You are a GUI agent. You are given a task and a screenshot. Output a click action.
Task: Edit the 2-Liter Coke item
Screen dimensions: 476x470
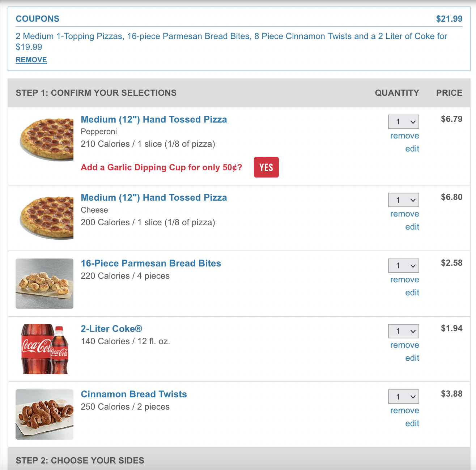pos(412,358)
